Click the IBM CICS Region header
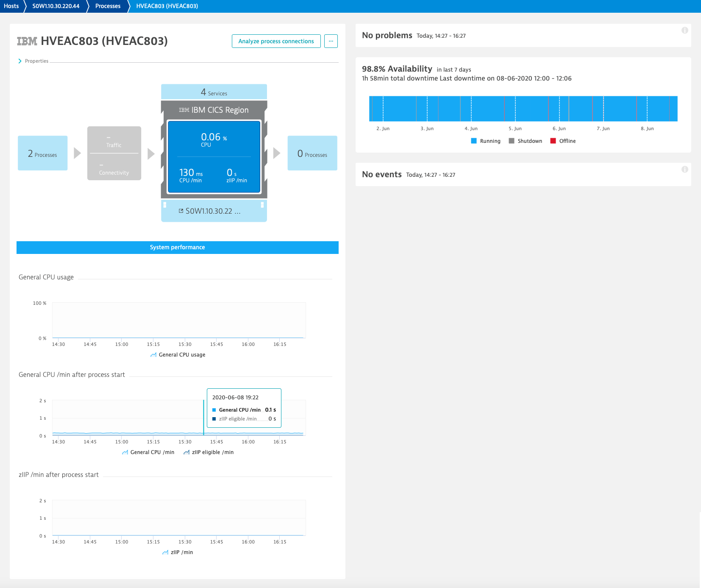Viewport: 701px width, 588px height. pos(214,110)
